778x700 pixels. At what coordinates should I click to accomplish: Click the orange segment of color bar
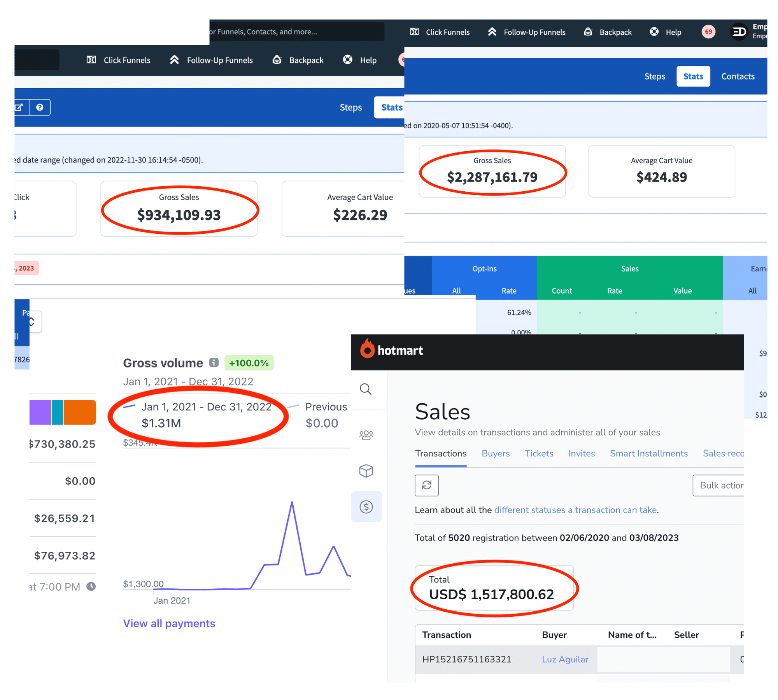79,412
